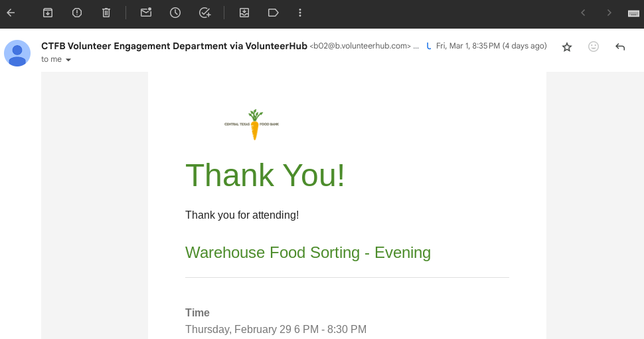Report this email as spam
The image size is (644, 339).
(x=77, y=13)
